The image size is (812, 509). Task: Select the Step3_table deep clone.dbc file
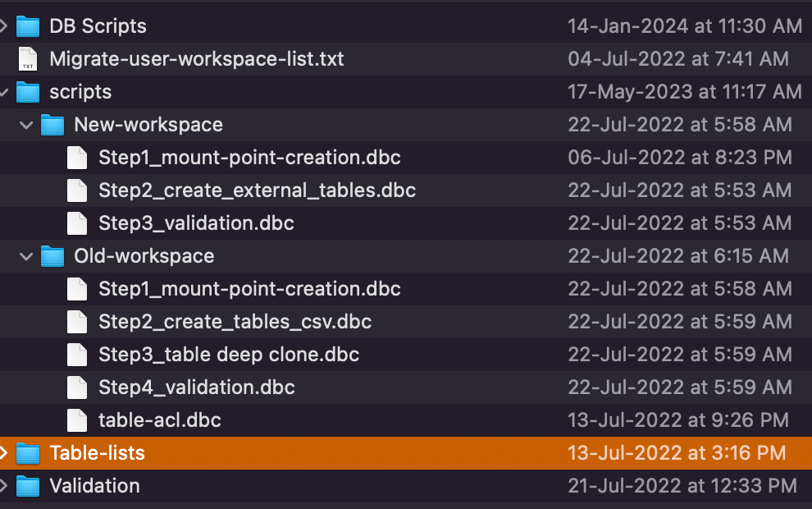(230, 354)
